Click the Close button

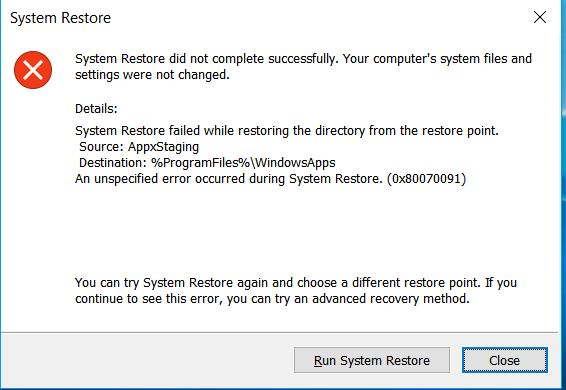tap(505, 360)
